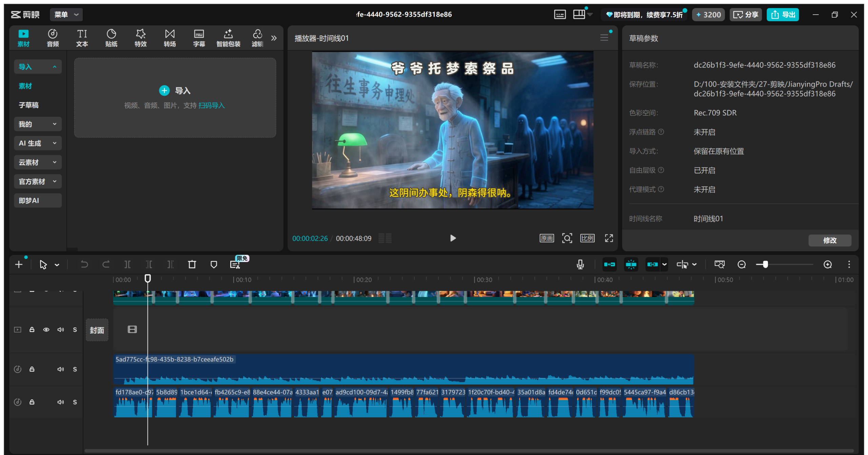Click the split clip icon
This screenshot has height=455, width=868.
pyautogui.click(x=127, y=264)
